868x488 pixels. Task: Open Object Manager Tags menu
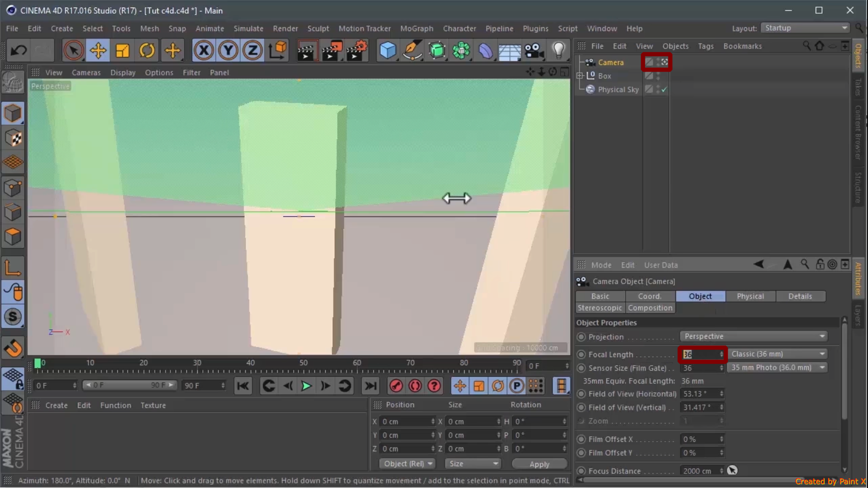pyautogui.click(x=706, y=46)
